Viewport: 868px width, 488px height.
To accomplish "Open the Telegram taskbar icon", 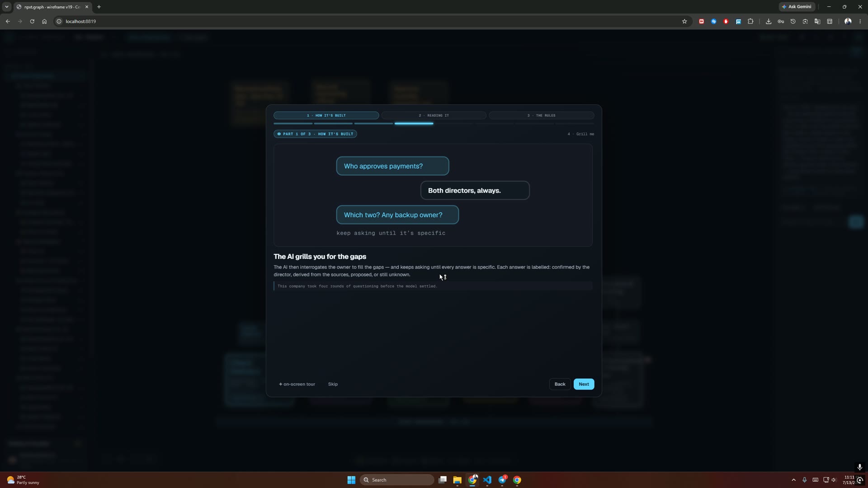I will (502, 480).
